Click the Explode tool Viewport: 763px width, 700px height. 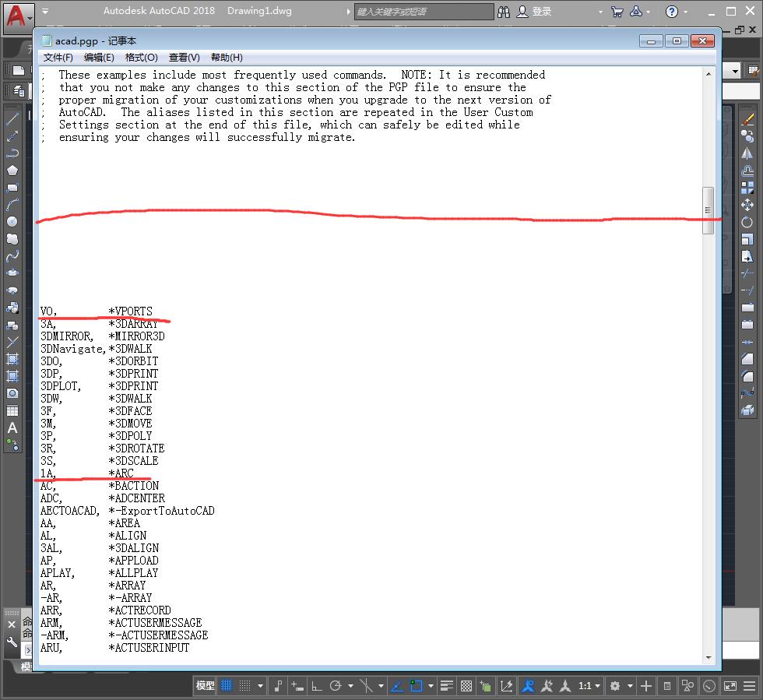(x=747, y=411)
